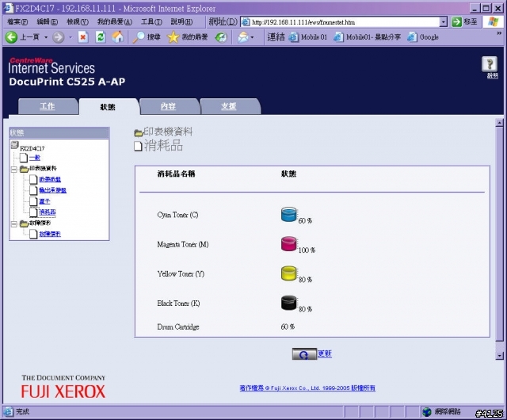Open the Mobile 01 link shortcut
The height and width of the screenshot is (420, 507).
coord(308,37)
